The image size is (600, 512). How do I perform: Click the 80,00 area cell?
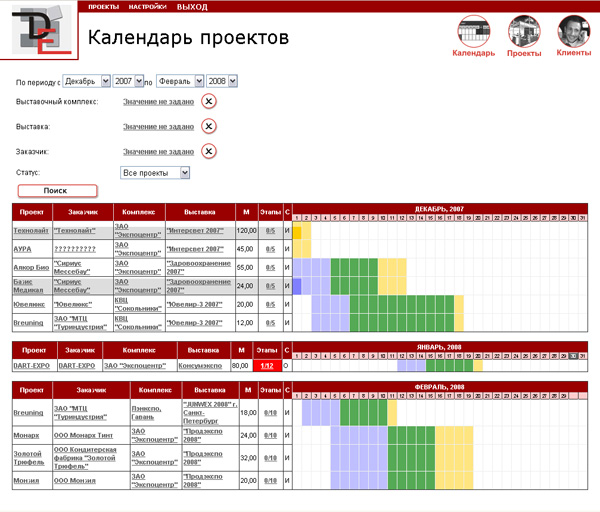pos(241,365)
